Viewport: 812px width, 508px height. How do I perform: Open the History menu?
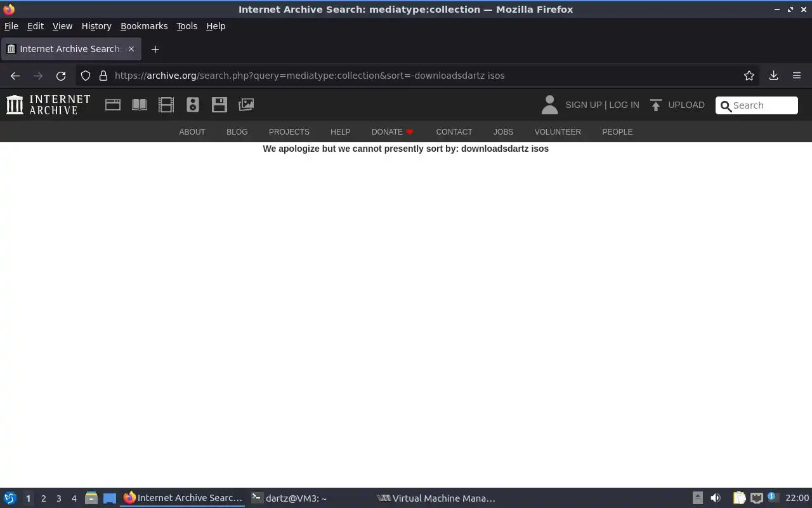pos(96,26)
